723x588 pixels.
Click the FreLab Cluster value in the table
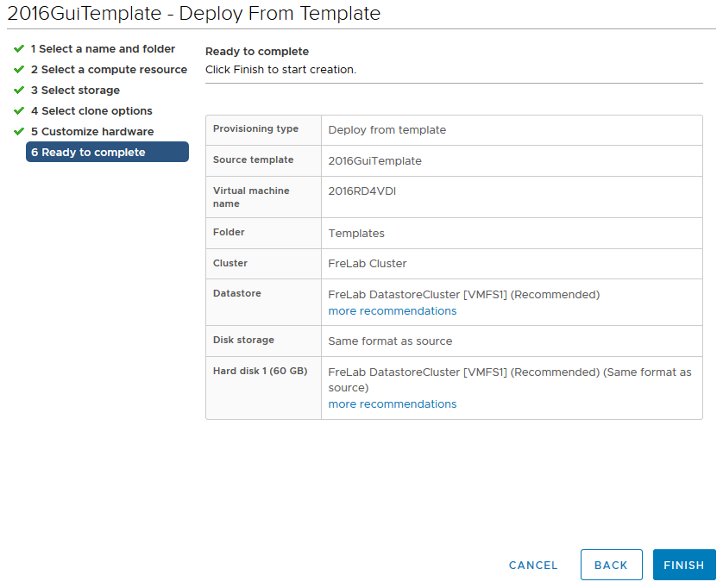point(368,264)
